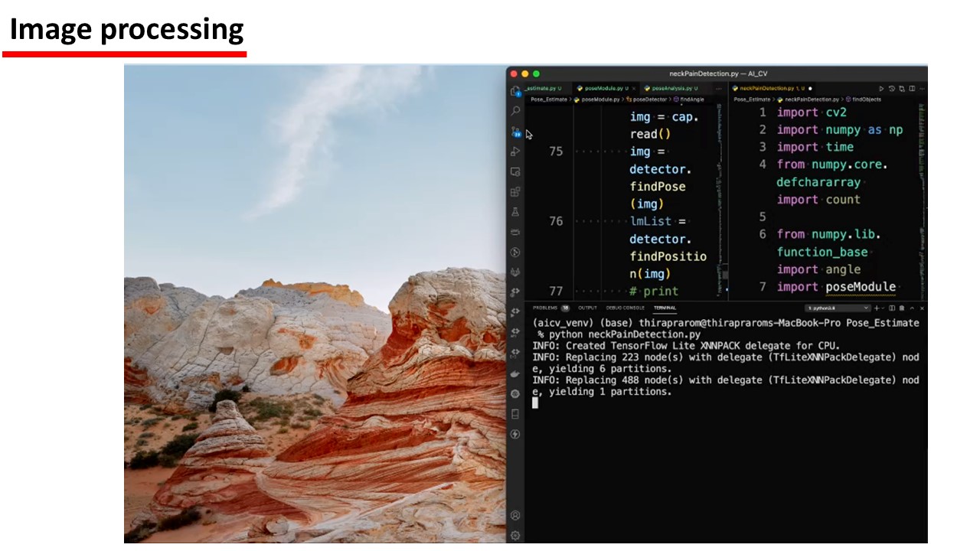The height and width of the screenshot is (551, 980).
Task: Open timeline history icon beside run button
Action: point(892,89)
